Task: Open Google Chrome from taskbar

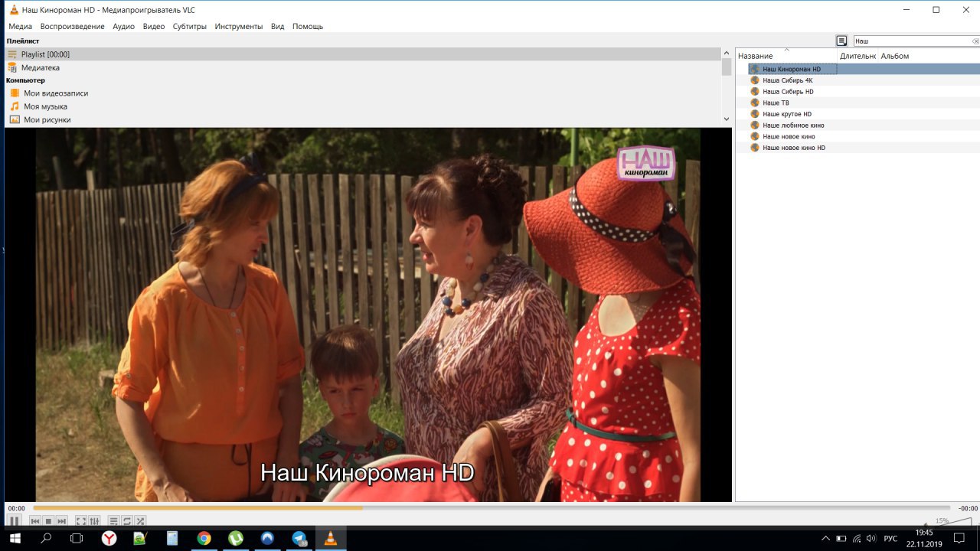Action: (x=204, y=538)
